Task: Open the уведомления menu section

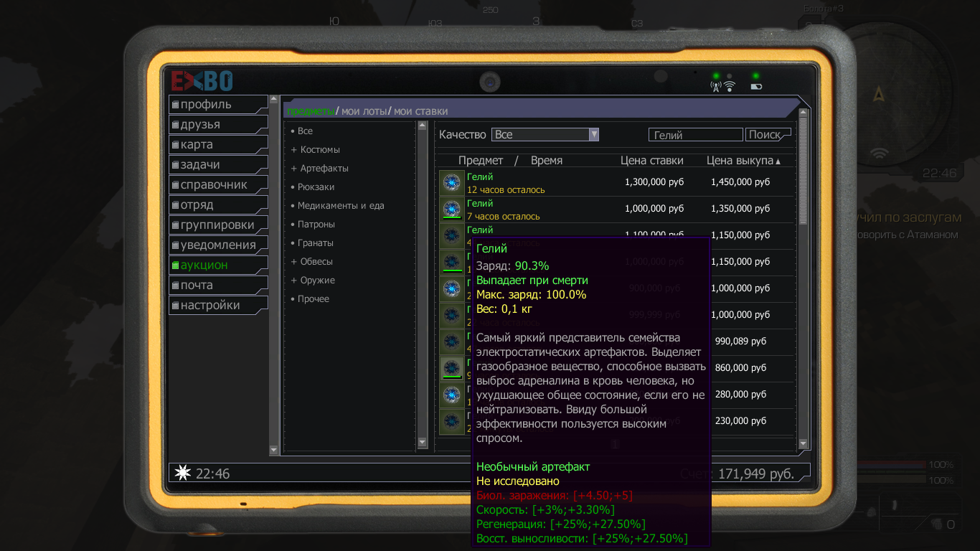Action: coord(218,245)
